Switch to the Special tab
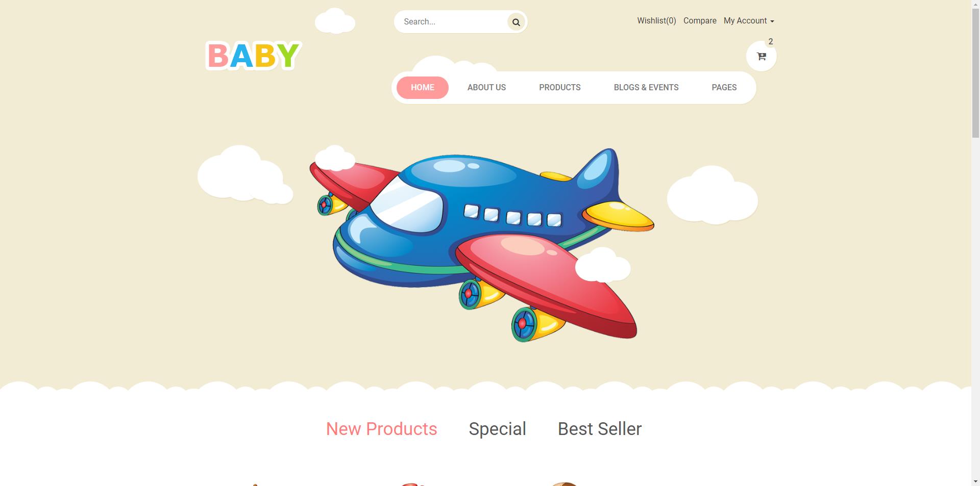This screenshot has width=980, height=486. tap(497, 429)
